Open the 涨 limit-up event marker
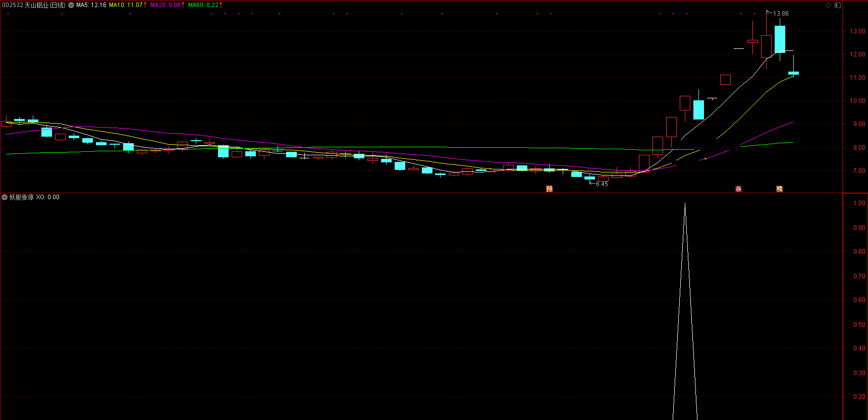 click(738, 189)
